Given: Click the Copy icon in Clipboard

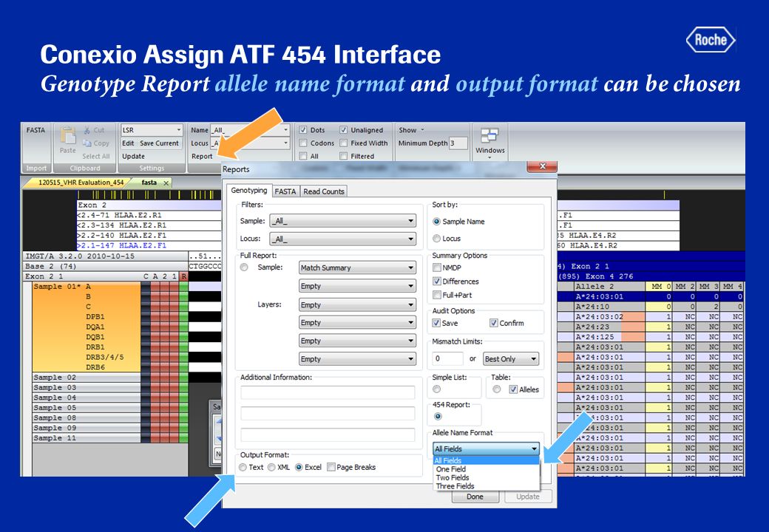Looking at the screenshot, I should (x=87, y=143).
